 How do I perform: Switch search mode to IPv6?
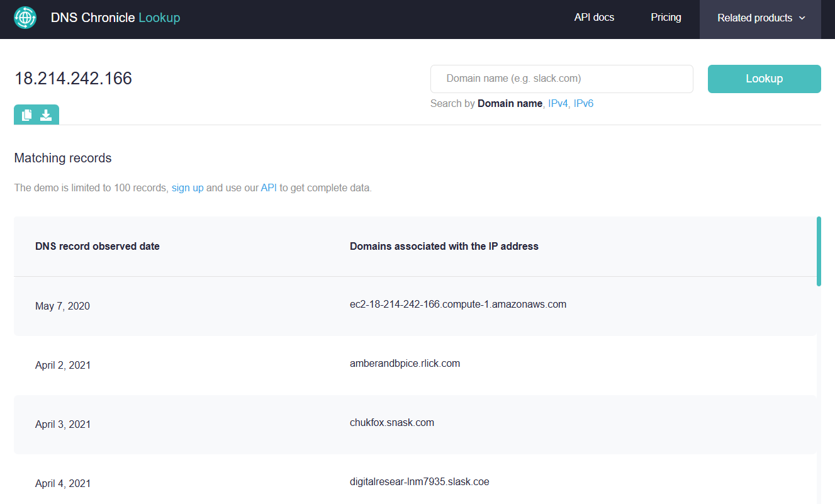pyautogui.click(x=583, y=103)
